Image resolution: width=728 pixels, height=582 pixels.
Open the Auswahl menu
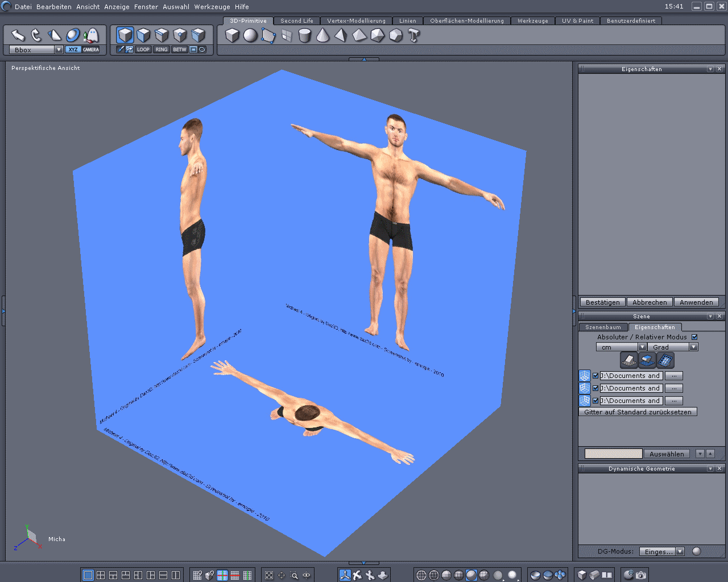tap(176, 7)
